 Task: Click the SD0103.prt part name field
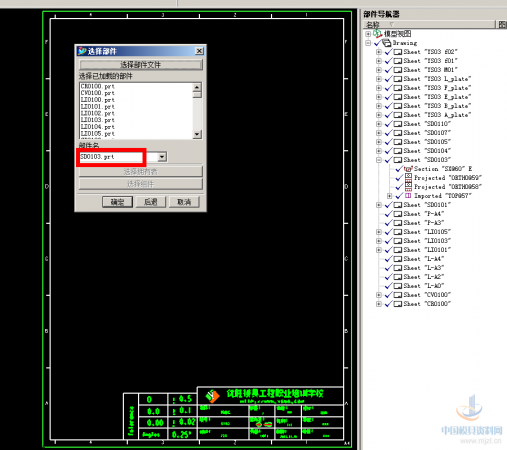coord(111,157)
